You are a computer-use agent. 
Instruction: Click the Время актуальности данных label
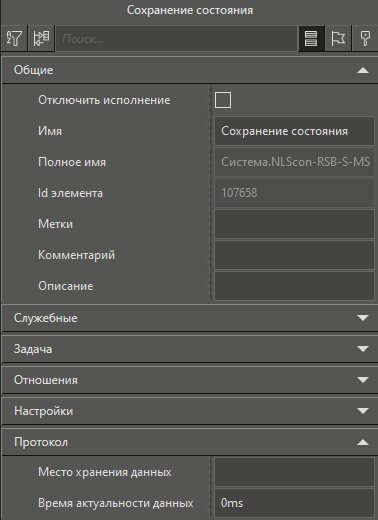116,503
